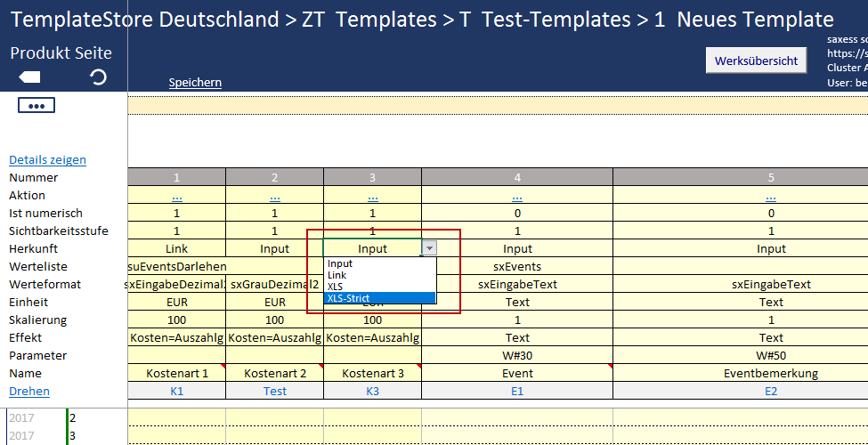
Task: Click the back arrow icon
Action: click(29, 77)
